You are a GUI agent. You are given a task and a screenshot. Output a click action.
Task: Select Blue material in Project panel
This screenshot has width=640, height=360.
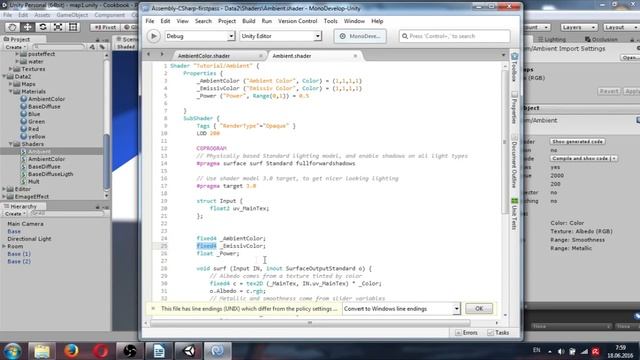pos(34,114)
